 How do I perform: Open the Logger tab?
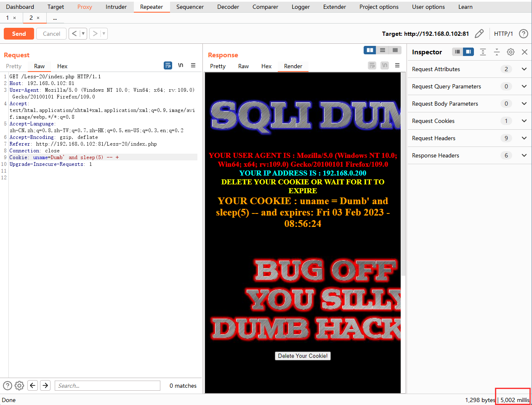click(301, 7)
